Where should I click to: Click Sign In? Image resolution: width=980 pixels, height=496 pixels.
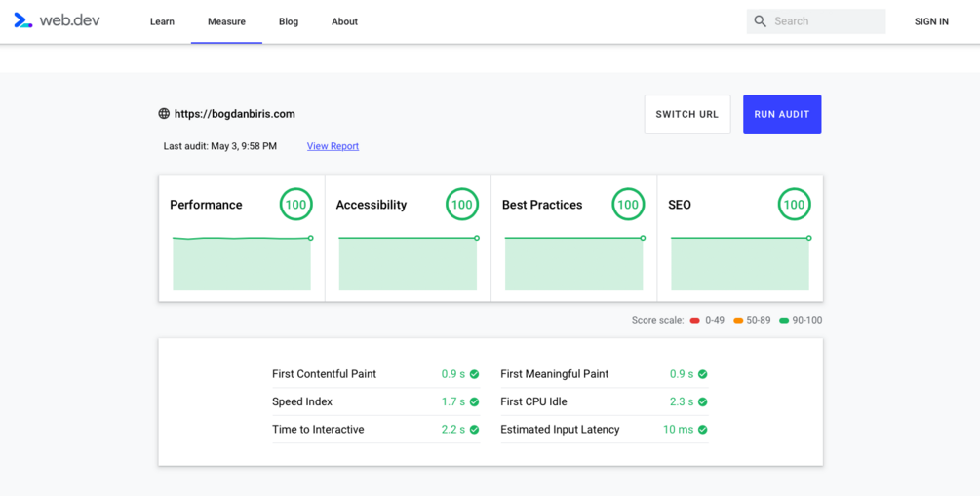931,21
